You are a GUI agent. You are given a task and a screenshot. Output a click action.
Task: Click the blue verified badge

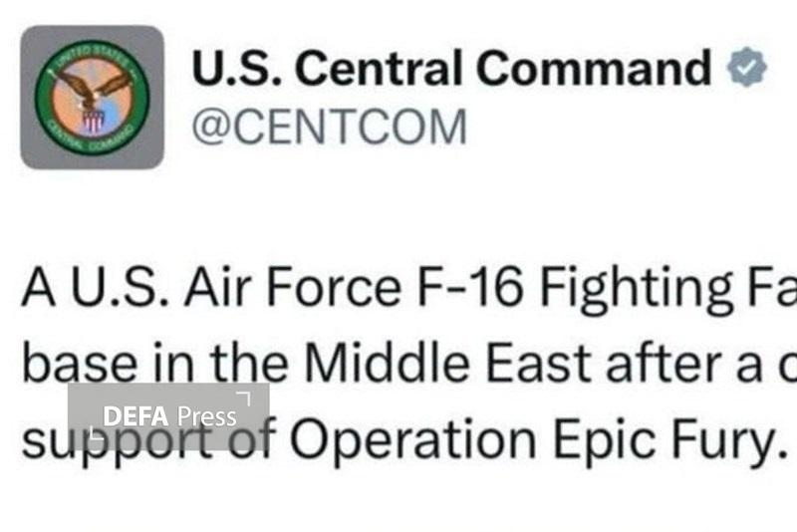[746, 69]
